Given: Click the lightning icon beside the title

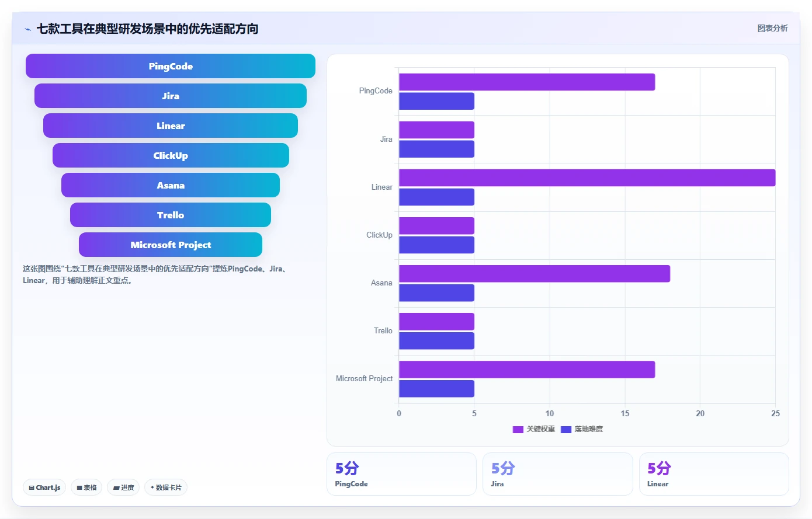Looking at the screenshot, I should pyautogui.click(x=27, y=29).
